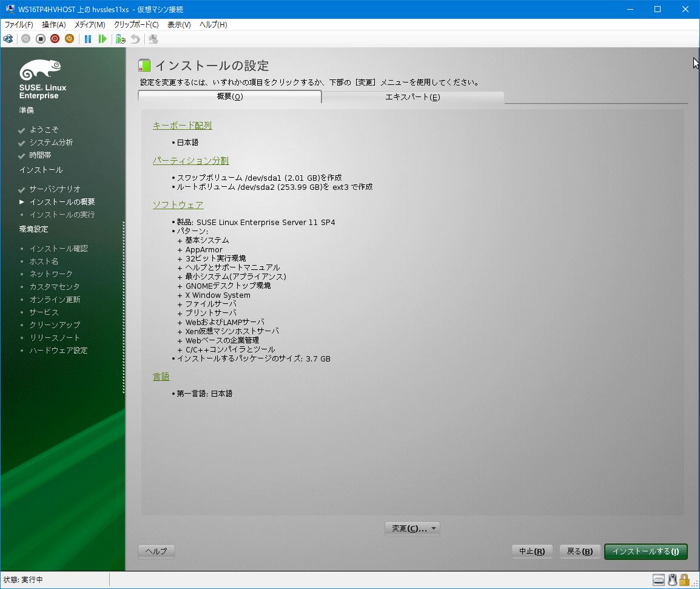This screenshot has width=700, height=589.
Task: Click 時間帯 sidebar step
Action: click(x=40, y=155)
